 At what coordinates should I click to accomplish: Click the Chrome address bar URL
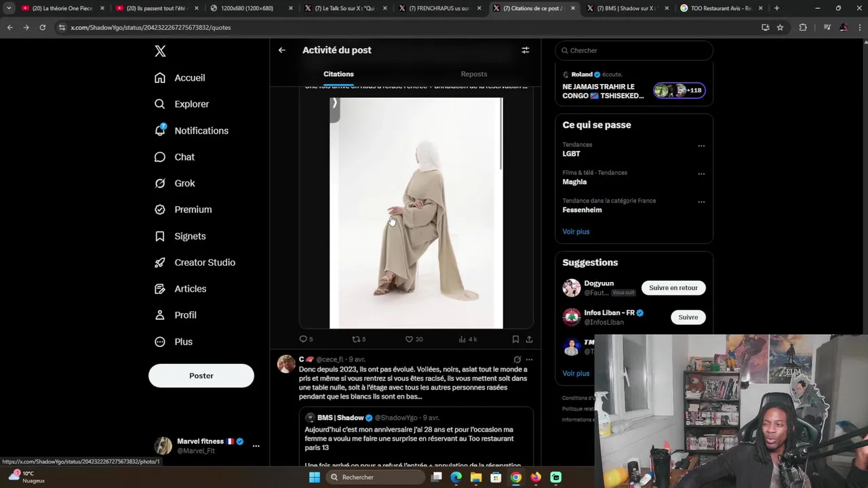pos(151,28)
